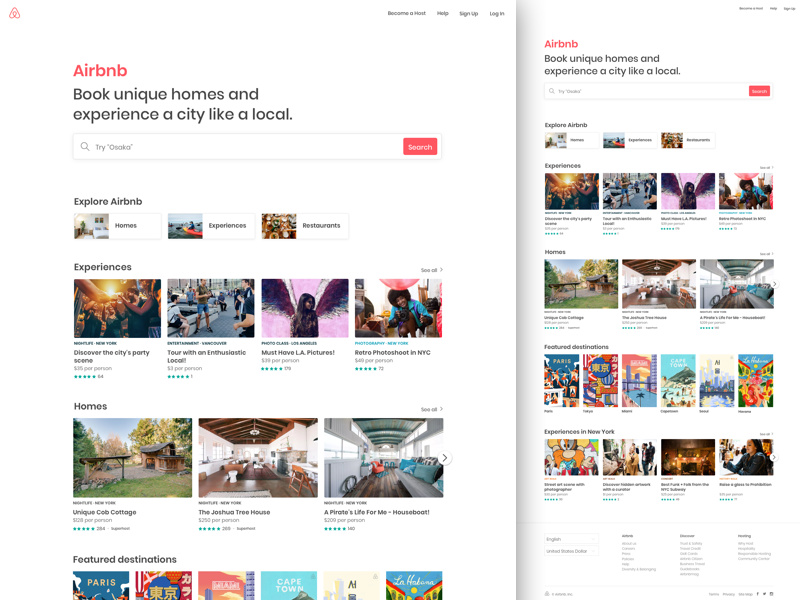The height and width of the screenshot is (600, 800).
Task: Open the Tour with an Enthusiastic Local photo
Action: pyautogui.click(x=211, y=308)
